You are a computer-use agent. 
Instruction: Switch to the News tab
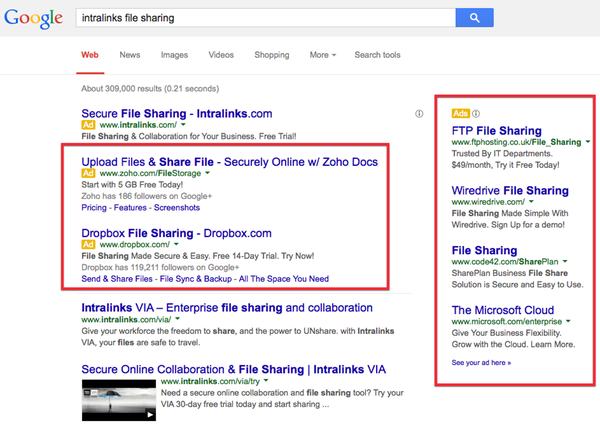[x=130, y=55]
